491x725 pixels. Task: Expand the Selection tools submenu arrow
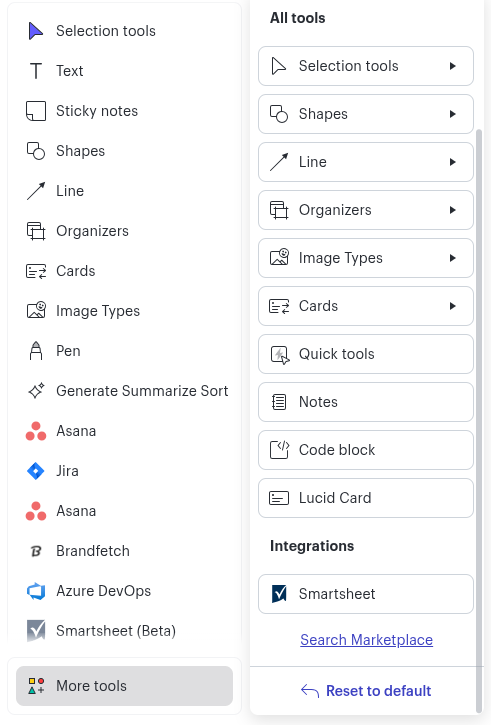pyautogui.click(x=453, y=66)
